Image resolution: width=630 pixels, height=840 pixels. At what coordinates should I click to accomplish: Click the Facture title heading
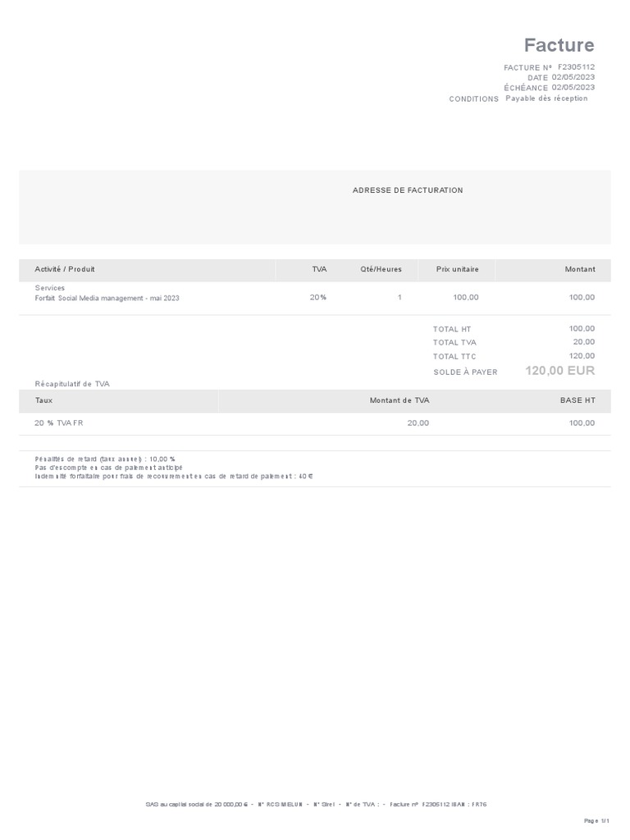click(559, 45)
